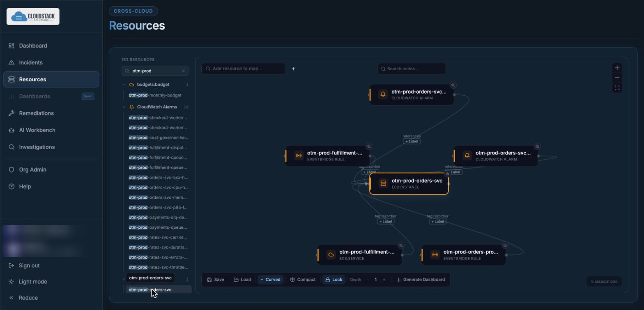Viewport: 644px width, 310px height.
Task: Toggle Curved edge style
Action: click(x=270, y=280)
